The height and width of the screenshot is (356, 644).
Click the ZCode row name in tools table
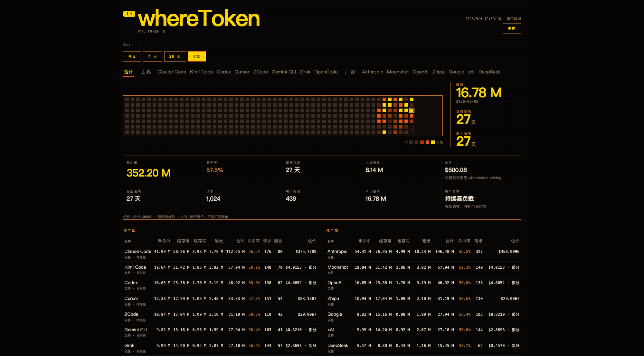click(131, 314)
